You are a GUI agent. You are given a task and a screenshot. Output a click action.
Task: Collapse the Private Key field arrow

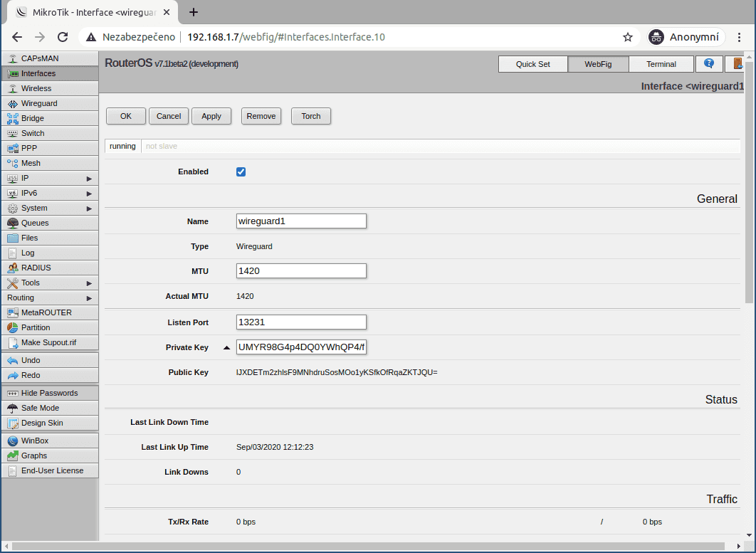pyautogui.click(x=226, y=347)
